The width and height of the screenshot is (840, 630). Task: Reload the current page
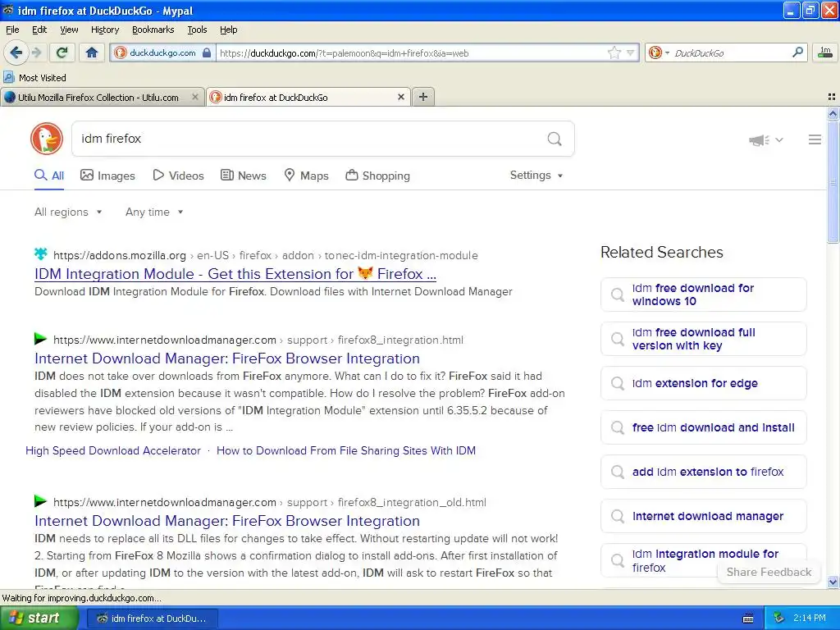point(62,52)
